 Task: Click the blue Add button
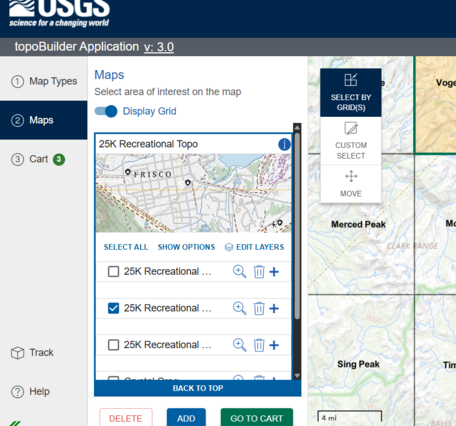[186, 418]
